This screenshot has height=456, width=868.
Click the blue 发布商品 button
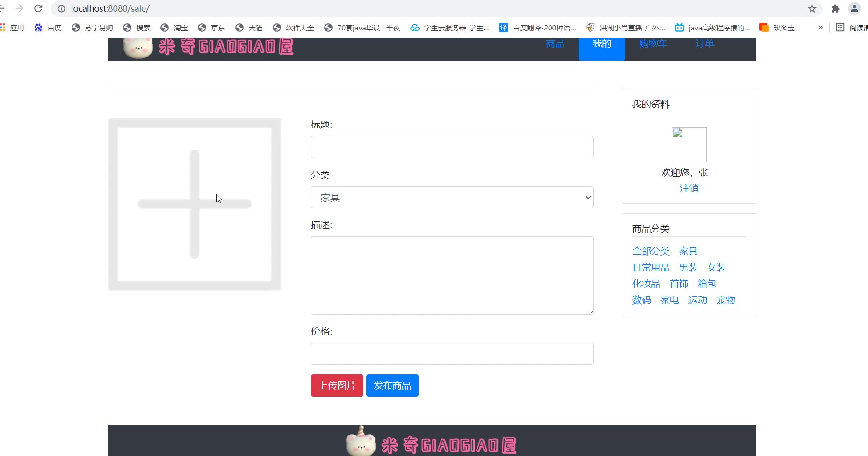(x=392, y=385)
